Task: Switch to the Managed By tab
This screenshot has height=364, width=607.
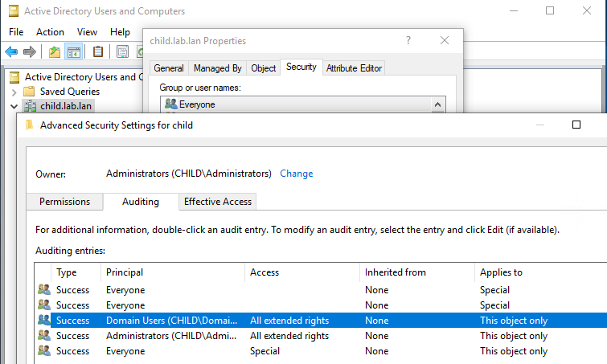Action: point(218,68)
